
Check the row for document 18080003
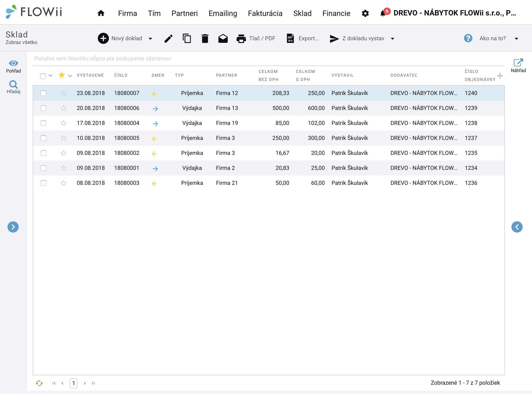43,183
